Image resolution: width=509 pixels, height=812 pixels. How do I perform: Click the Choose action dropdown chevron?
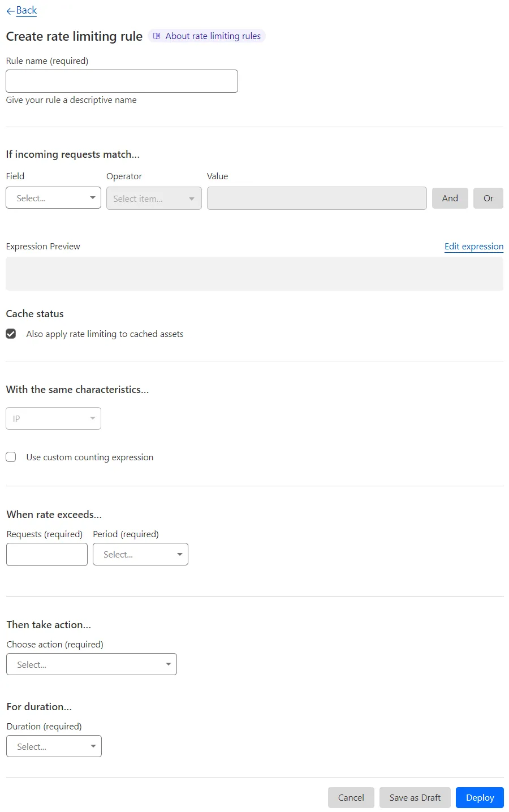tap(168, 664)
